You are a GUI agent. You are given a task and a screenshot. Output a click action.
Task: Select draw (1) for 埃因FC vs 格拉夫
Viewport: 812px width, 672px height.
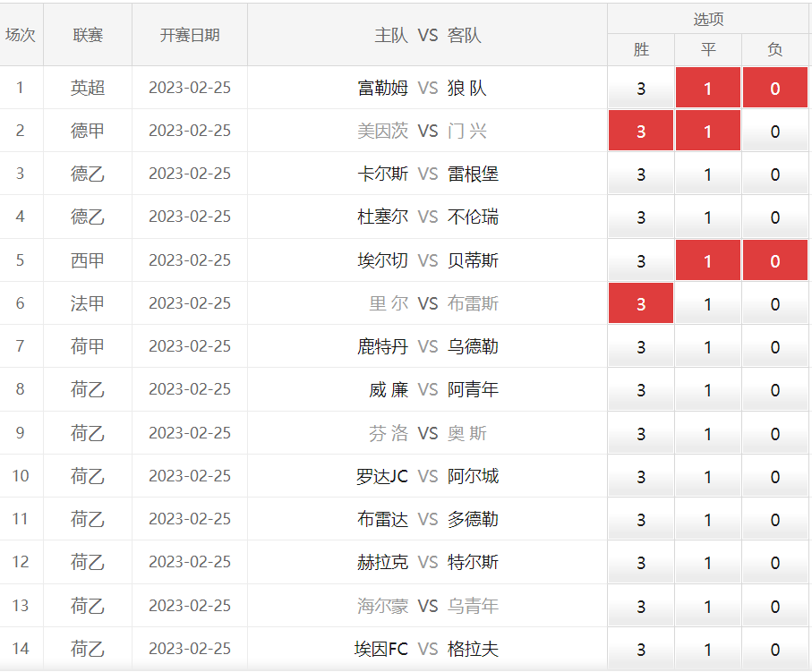click(x=708, y=650)
